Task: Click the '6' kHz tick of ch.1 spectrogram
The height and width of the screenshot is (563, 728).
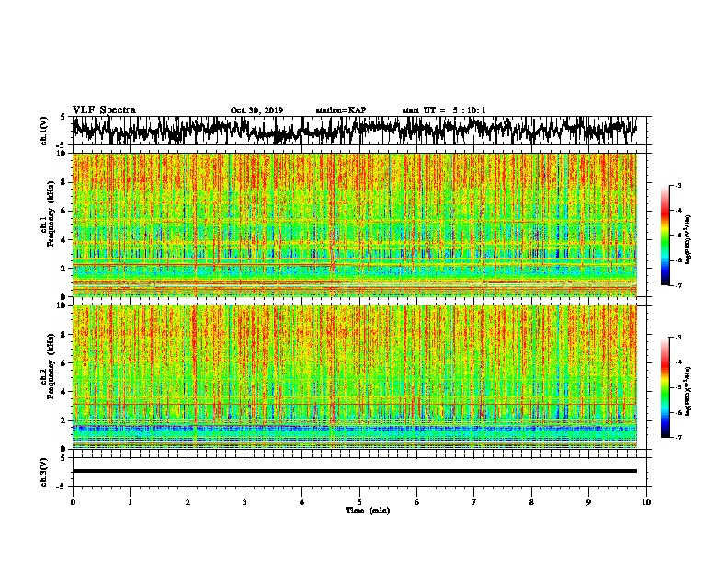Action: click(64, 211)
